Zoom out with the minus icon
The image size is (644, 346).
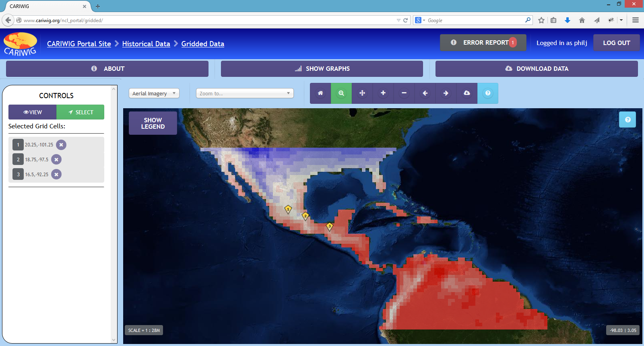tap(404, 93)
